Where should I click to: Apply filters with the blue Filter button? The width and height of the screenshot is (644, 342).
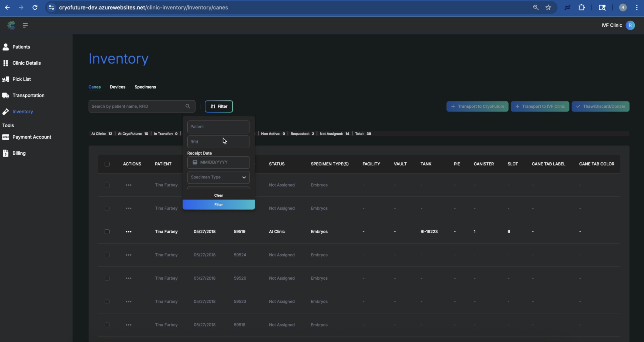(x=219, y=205)
